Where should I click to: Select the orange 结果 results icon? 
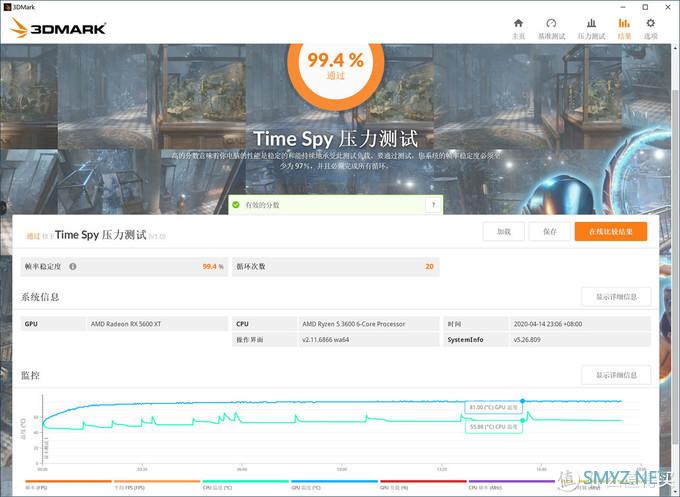pyautogui.click(x=624, y=23)
